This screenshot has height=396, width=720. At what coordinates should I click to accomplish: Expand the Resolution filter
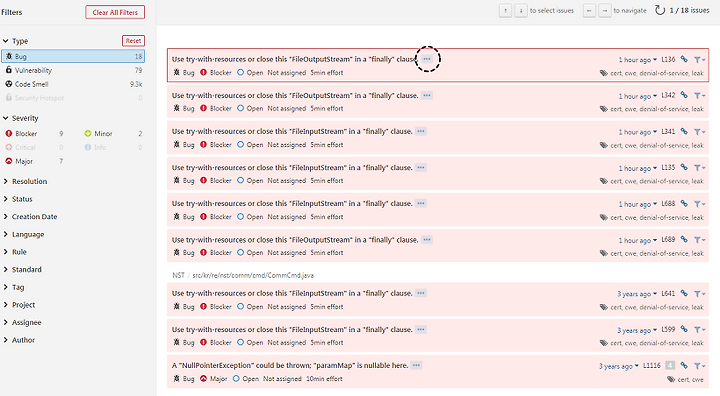coord(25,181)
